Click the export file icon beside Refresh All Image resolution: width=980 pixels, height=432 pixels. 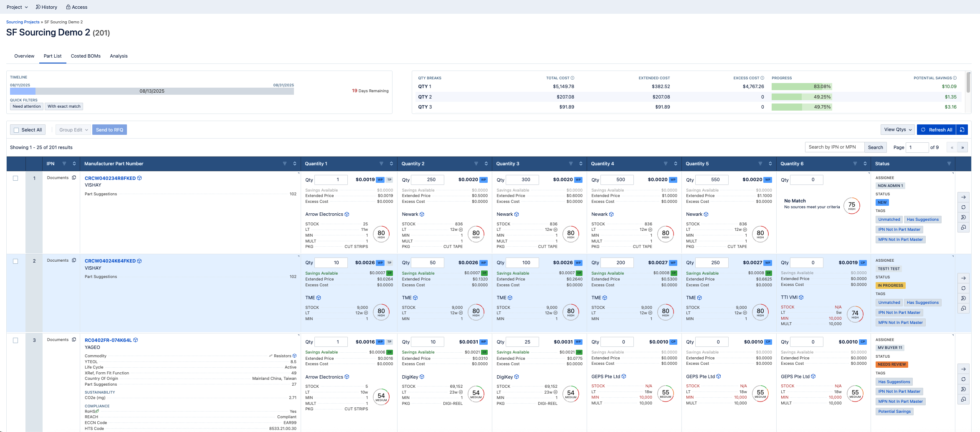962,130
